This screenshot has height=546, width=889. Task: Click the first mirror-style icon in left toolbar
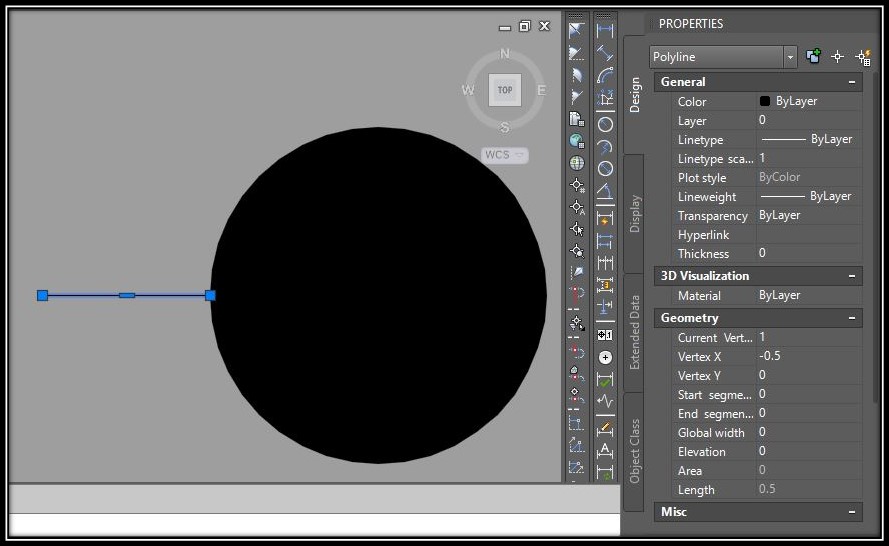(577, 31)
